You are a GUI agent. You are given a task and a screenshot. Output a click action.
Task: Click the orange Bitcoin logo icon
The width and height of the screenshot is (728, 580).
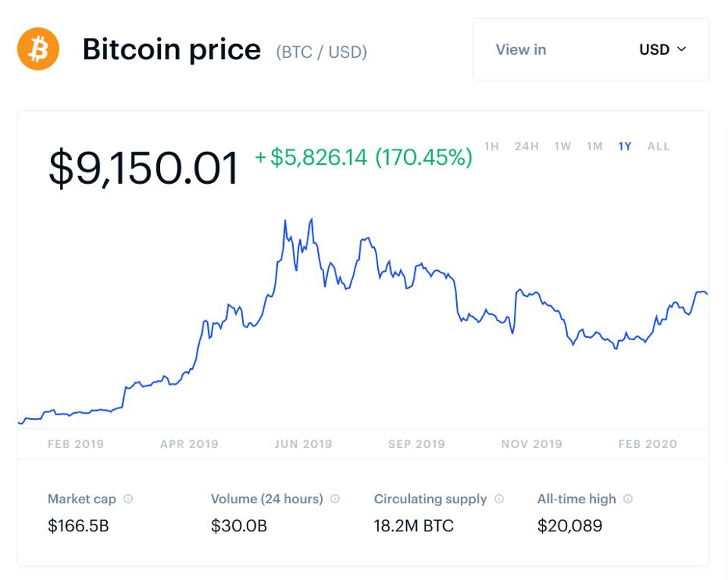(38, 49)
